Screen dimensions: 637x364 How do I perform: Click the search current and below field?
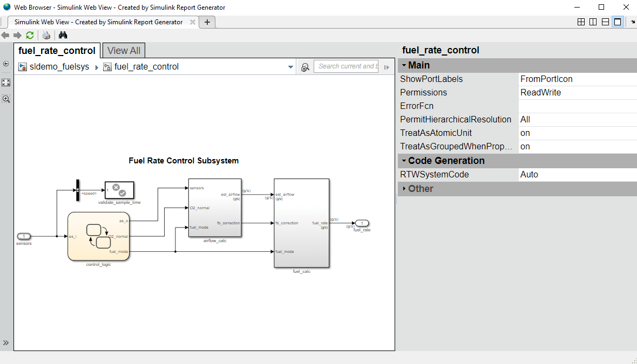pyautogui.click(x=346, y=66)
